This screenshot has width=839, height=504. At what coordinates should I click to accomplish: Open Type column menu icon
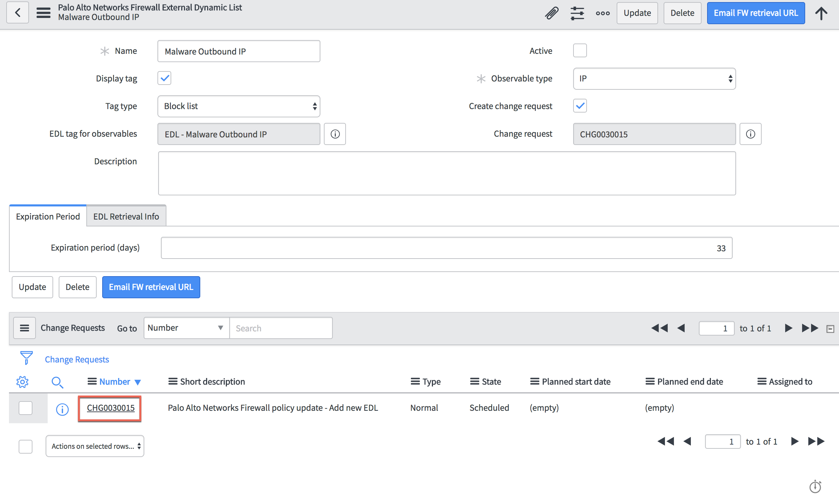point(415,381)
